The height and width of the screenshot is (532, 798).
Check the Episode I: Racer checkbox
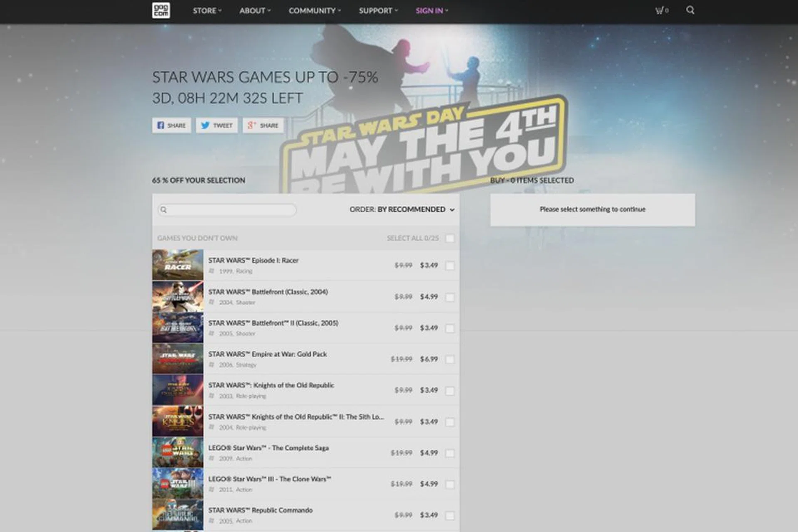(450, 266)
